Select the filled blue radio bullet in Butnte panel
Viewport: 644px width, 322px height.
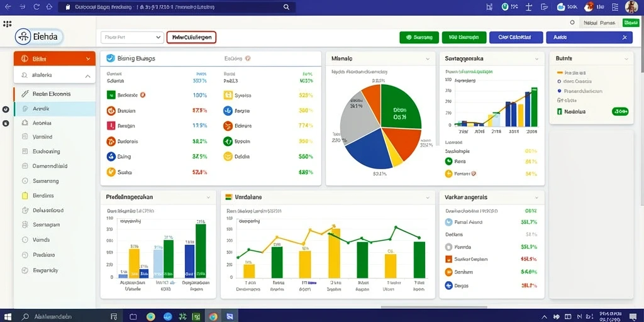[559, 91]
